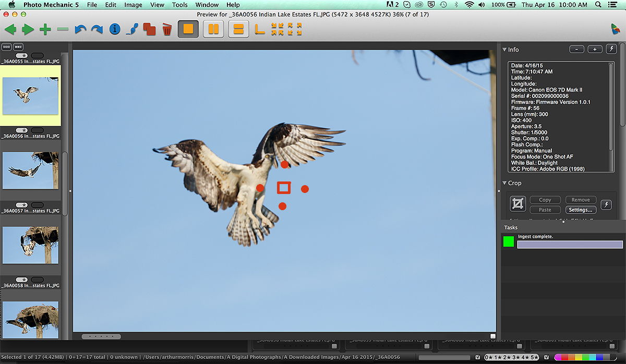626x364 pixels.
Task: Toggle star rating pill on _36A0055 thumbnail
Action: 22,56
